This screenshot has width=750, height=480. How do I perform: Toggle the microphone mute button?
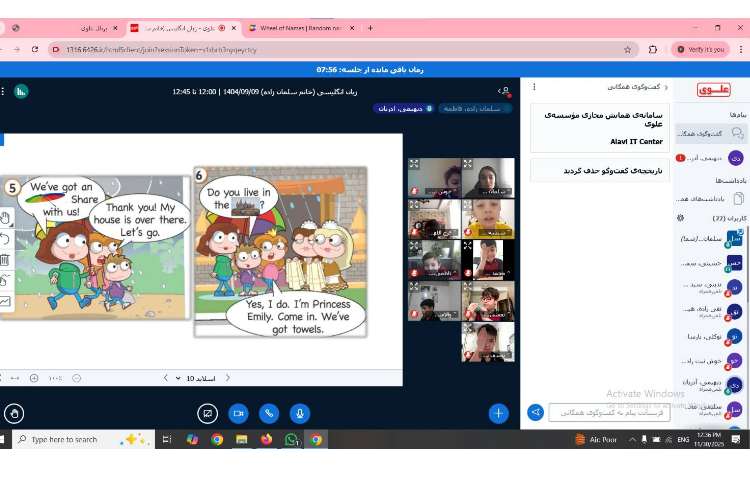click(x=299, y=413)
